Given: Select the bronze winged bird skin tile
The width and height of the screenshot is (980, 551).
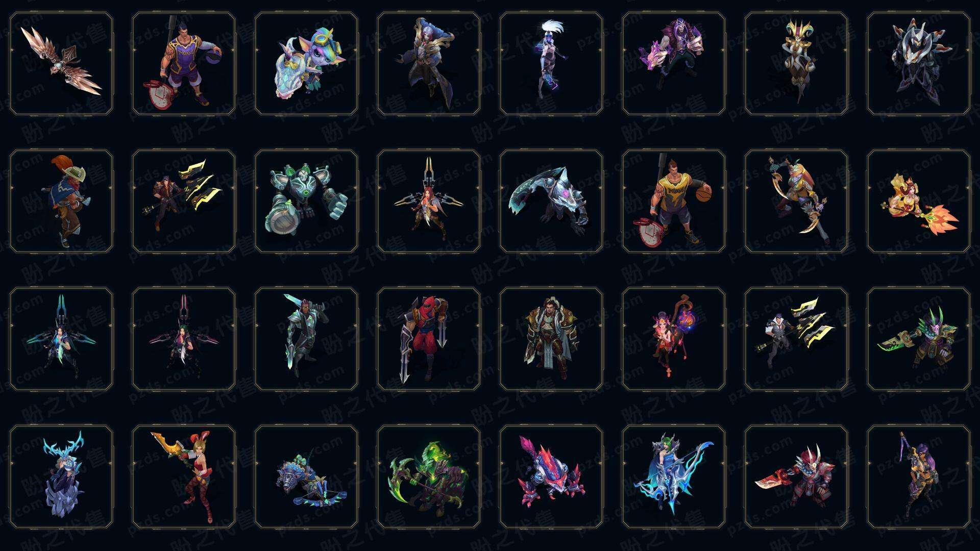Looking at the screenshot, I should point(61,63).
